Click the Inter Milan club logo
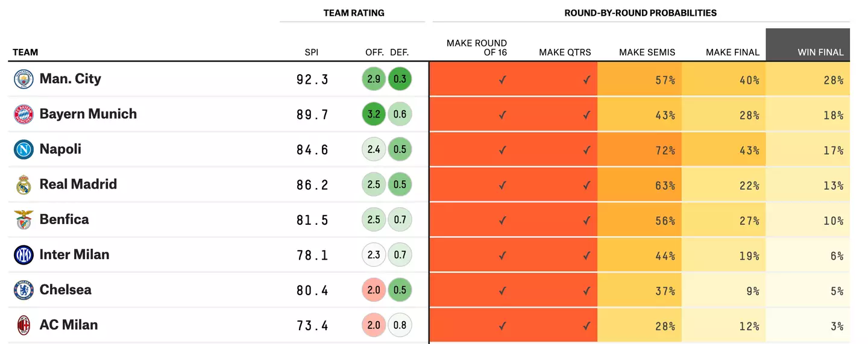 tap(24, 255)
